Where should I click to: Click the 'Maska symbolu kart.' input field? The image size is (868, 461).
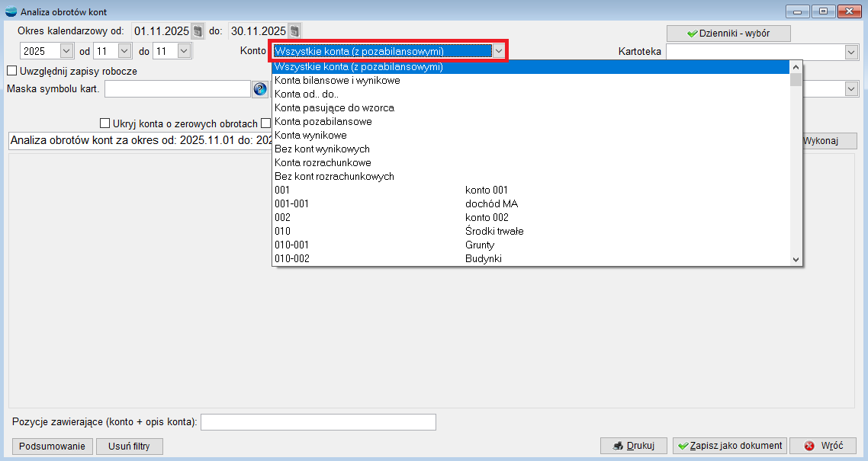pos(177,89)
